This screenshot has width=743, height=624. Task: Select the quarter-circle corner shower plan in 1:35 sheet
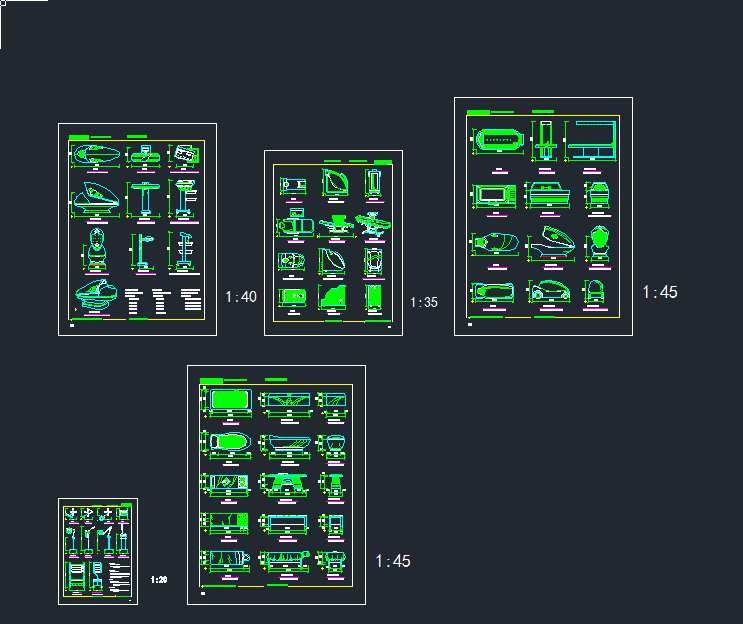point(334,183)
